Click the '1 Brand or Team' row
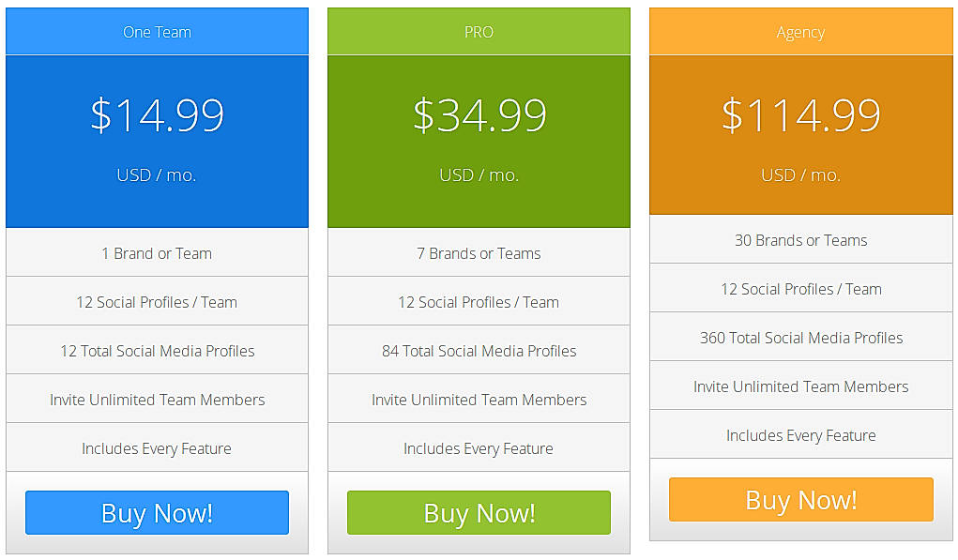Screen dimensions: 958x560 click(157, 252)
